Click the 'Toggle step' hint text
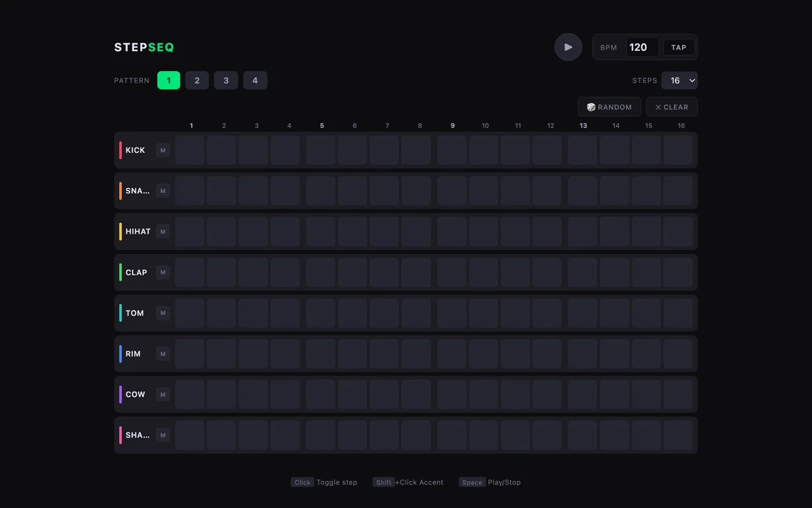The image size is (812, 508). coord(337,483)
